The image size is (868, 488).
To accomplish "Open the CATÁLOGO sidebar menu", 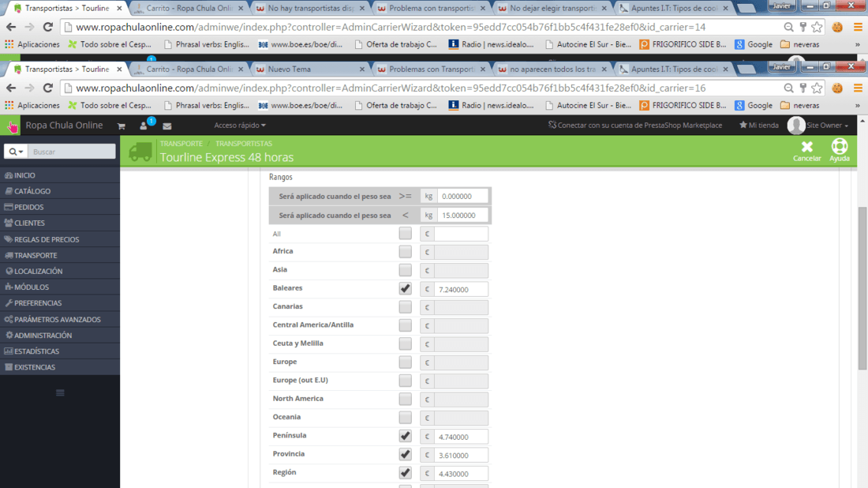I will (x=60, y=191).
